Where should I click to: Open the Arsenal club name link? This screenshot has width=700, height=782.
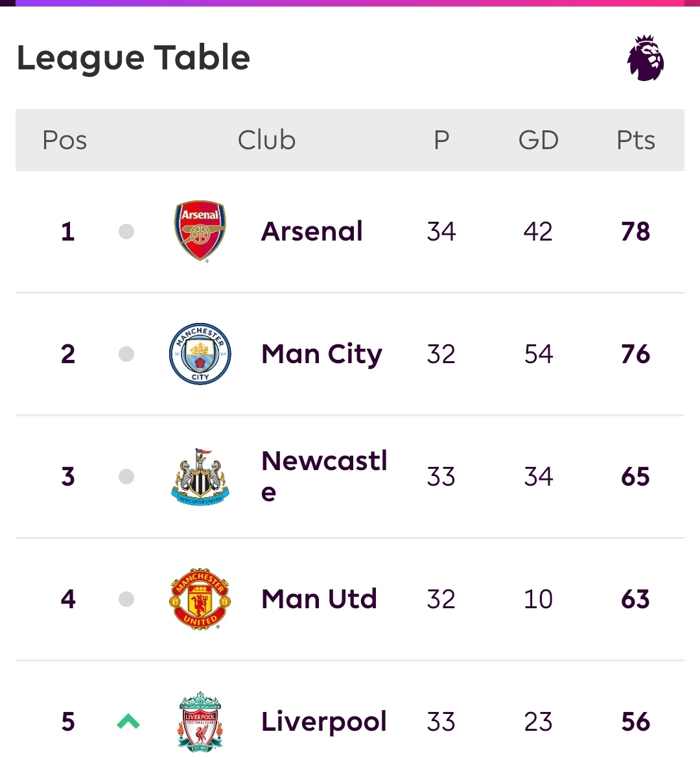tap(312, 231)
